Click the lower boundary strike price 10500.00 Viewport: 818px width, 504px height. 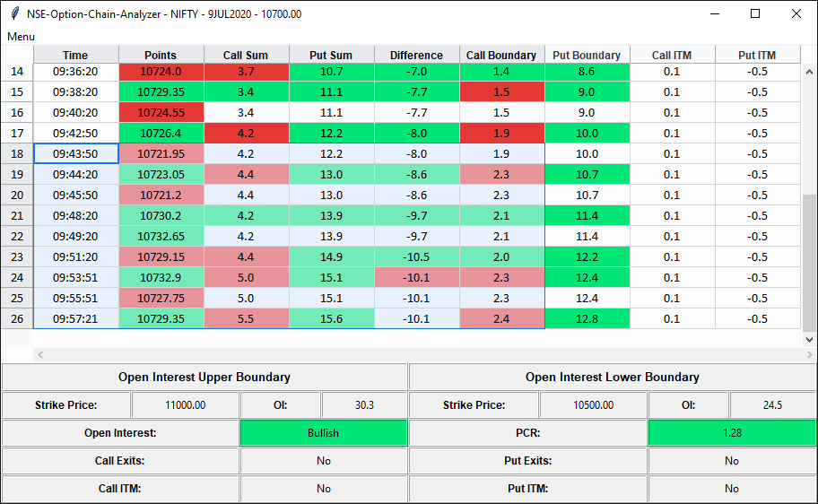pos(593,404)
